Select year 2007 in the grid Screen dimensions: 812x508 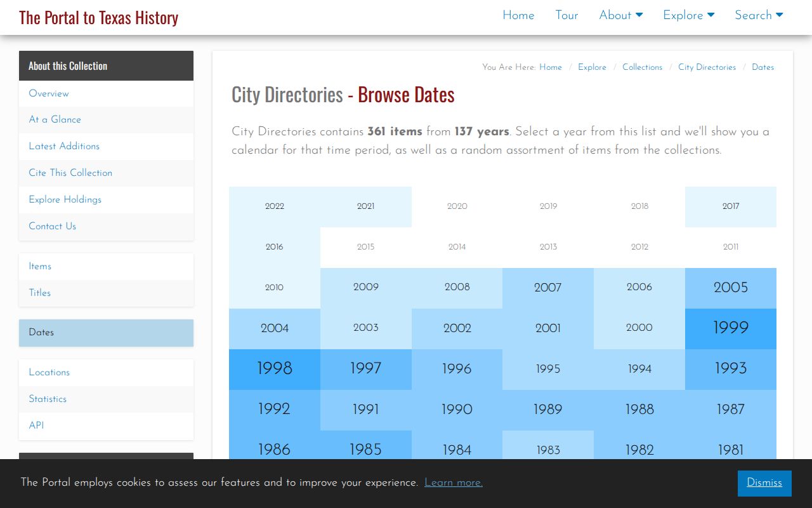(x=548, y=288)
